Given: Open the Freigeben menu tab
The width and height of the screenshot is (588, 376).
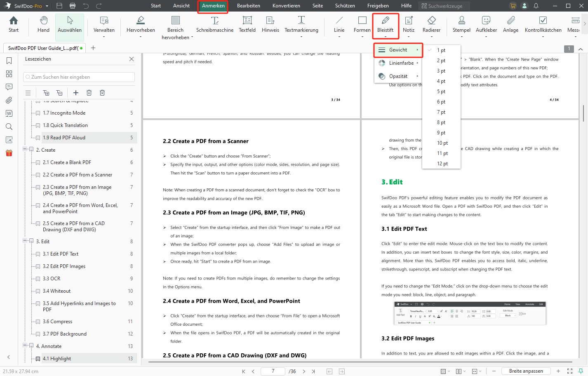Looking at the screenshot, I should [378, 6].
